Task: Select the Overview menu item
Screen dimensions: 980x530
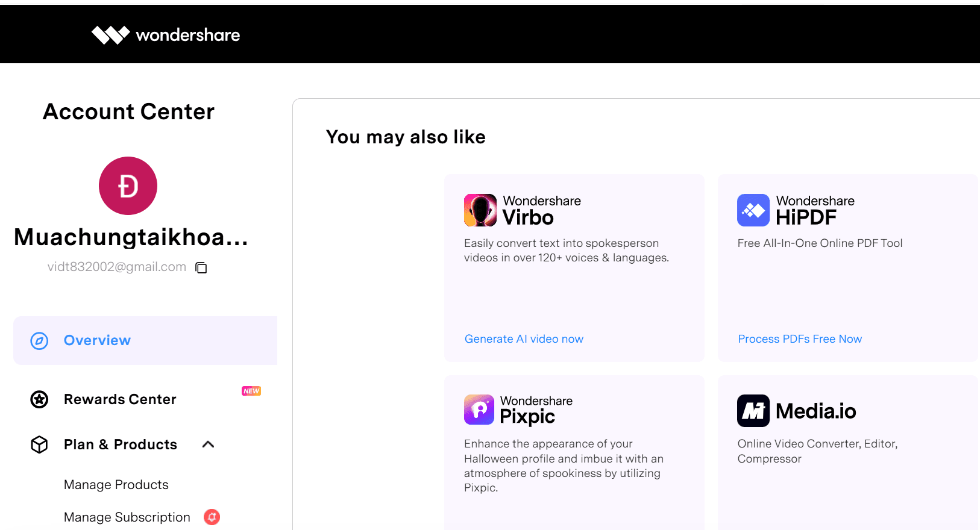Action: pos(97,341)
